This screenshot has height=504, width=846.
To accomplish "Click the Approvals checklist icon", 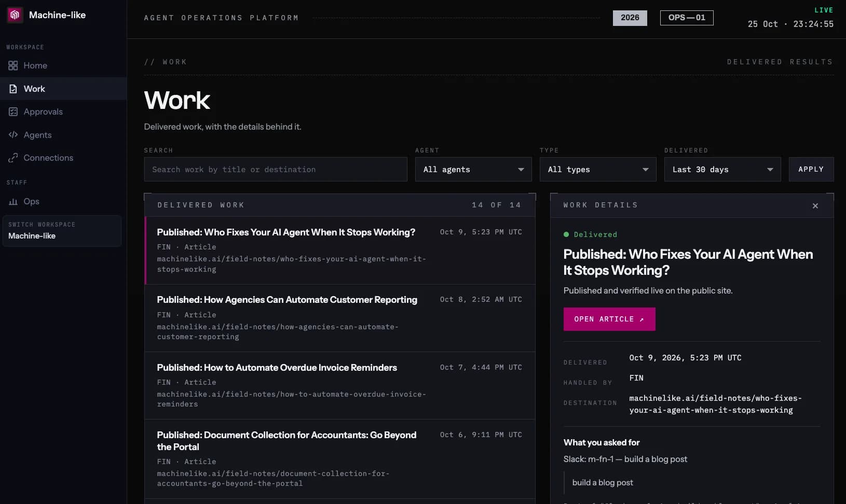I will [x=13, y=111].
